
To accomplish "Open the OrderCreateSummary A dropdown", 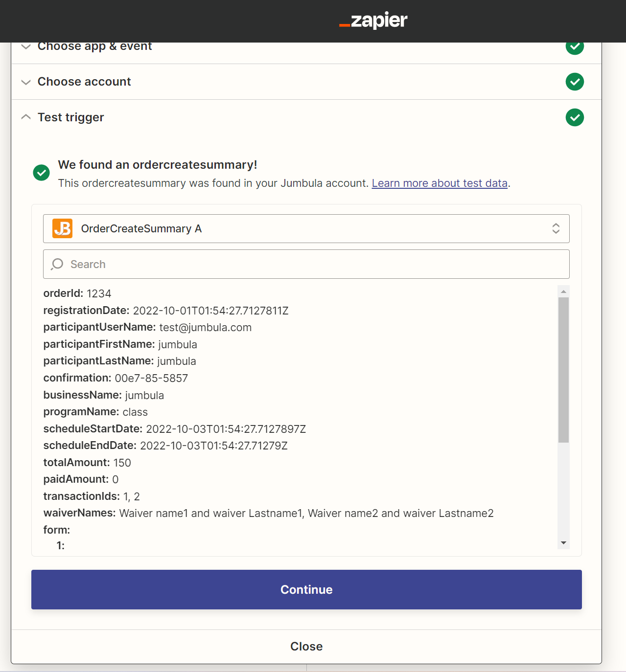I will click(306, 228).
